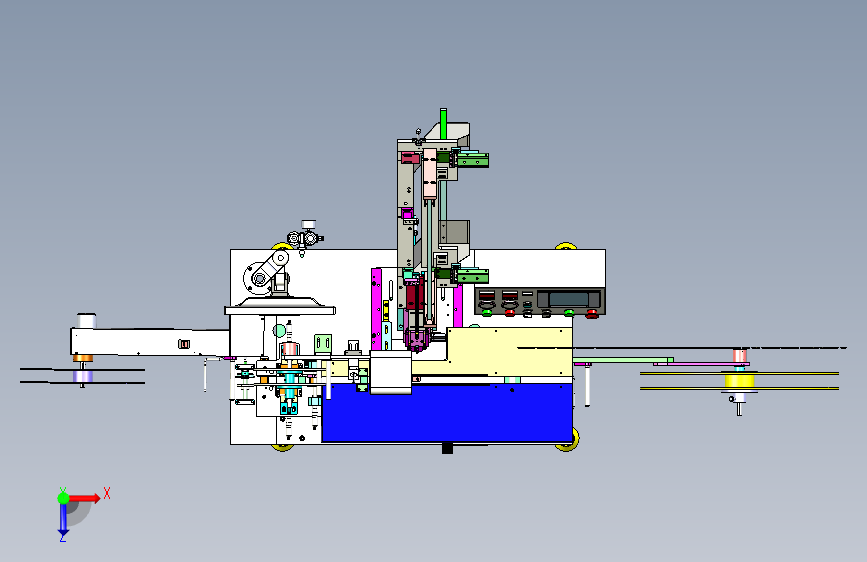This screenshot has width=867, height=562.
Task: Select the orange bushing under the left arm
Action: [x=83, y=358]
